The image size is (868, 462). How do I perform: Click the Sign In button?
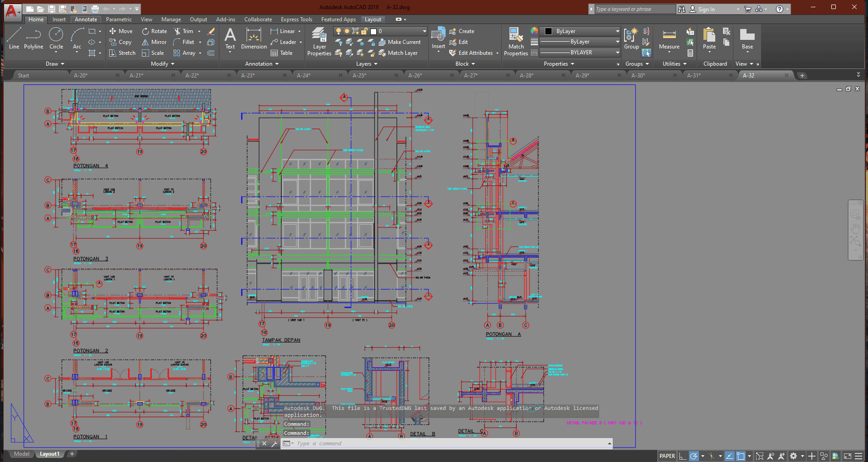tap(706, 9)
